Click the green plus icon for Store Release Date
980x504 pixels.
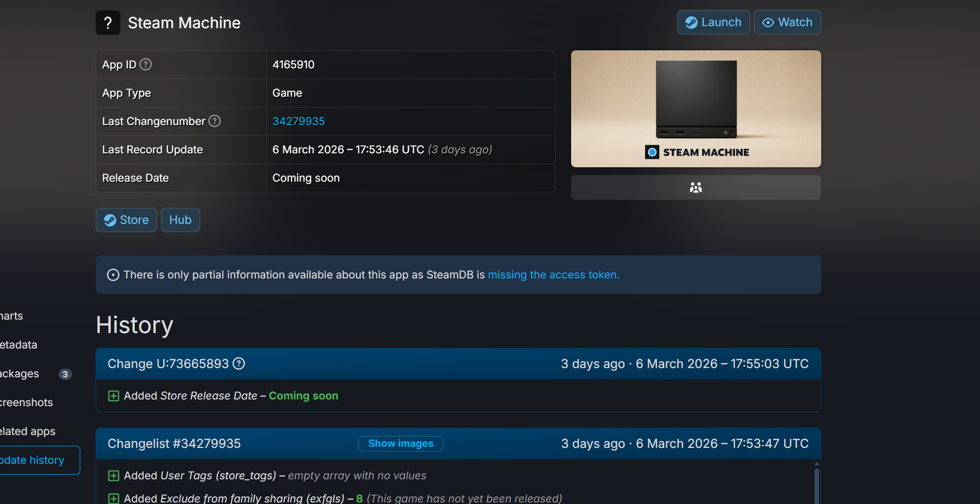(114, 396)
